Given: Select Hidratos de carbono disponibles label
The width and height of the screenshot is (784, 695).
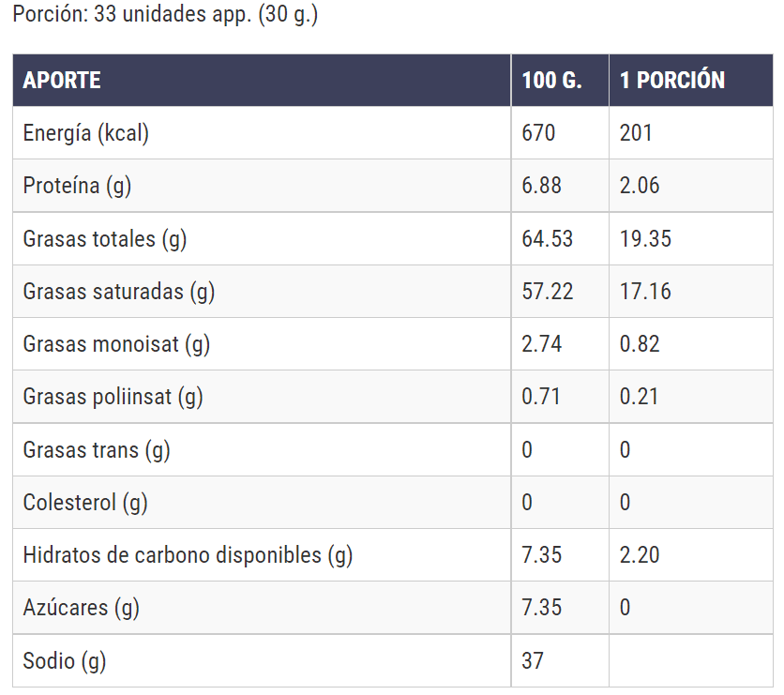Looking at the screenshot, I should [188, 555].
